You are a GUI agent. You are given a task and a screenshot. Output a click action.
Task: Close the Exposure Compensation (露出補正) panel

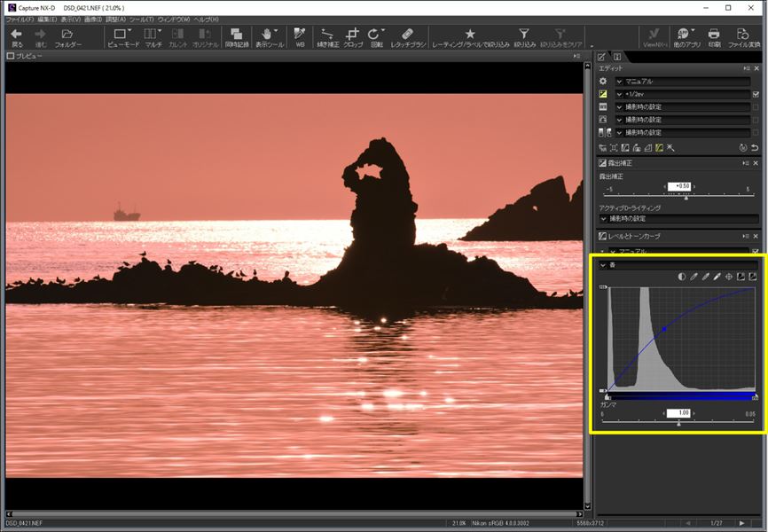point(756,162)
